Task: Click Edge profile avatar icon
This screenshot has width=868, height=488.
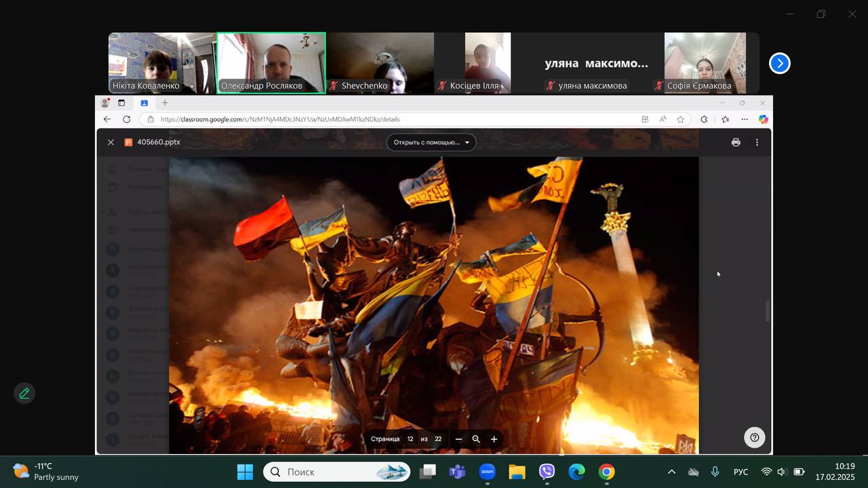Action: 105,103
